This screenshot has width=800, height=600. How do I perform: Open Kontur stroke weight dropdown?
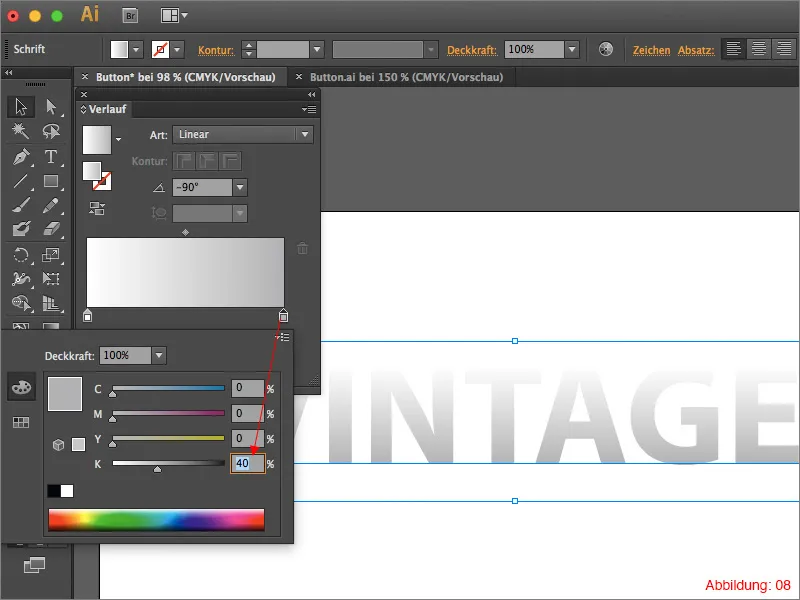(x=317, y=50)
